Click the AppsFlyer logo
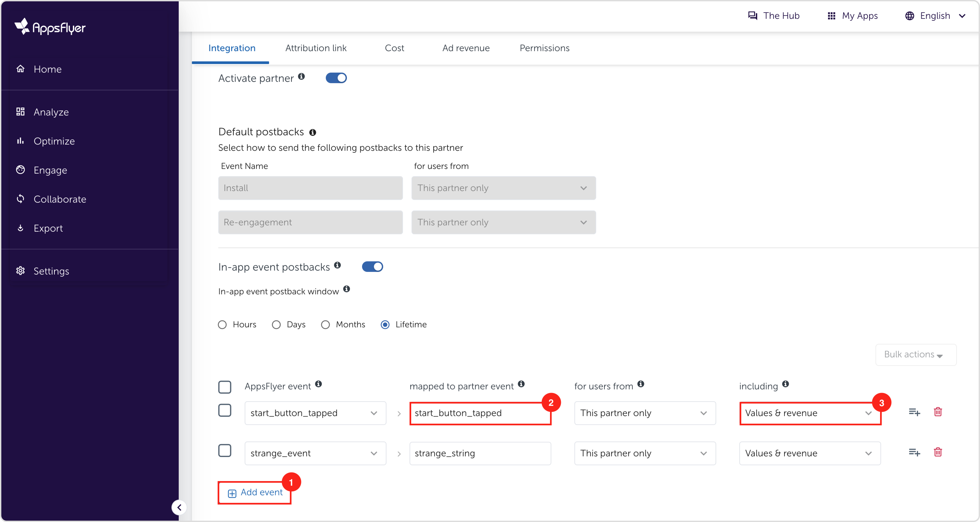 50,27
